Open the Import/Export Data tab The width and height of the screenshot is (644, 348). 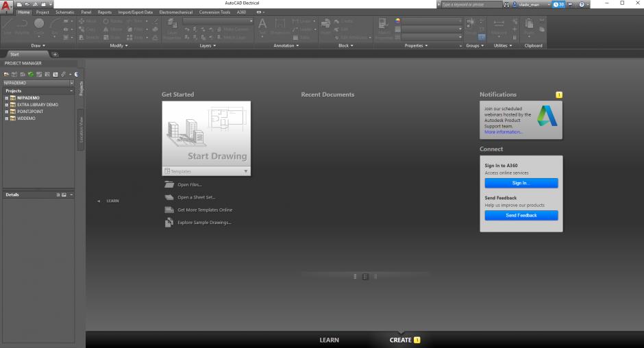point(136,12)
